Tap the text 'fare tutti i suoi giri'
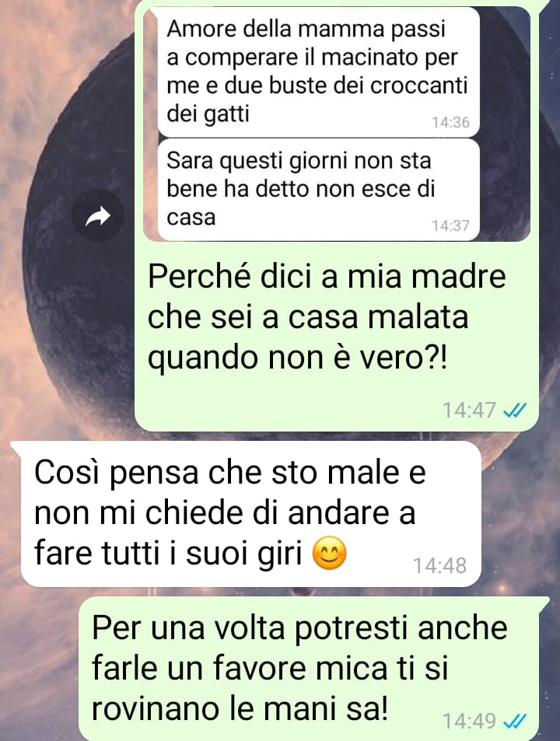Image resolution: width=560 pixels, height=741 pixels. click(168, 553)
